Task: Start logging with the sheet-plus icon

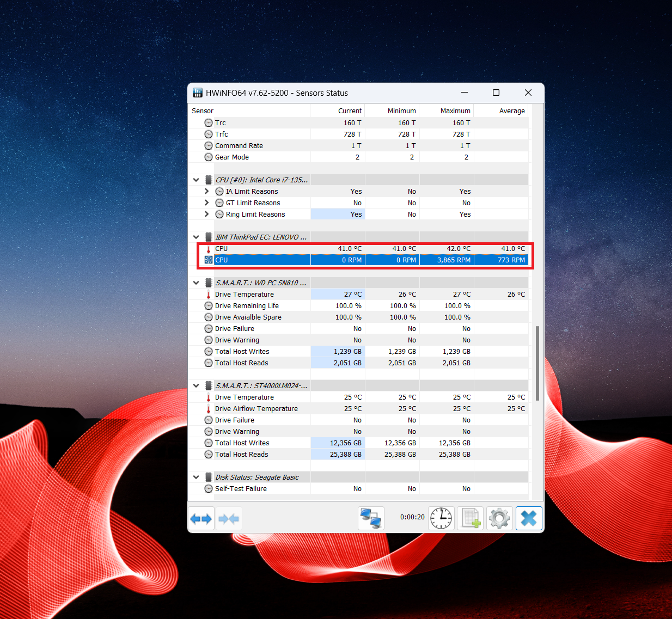Action: pyautogui.click(x=471, y=518)
